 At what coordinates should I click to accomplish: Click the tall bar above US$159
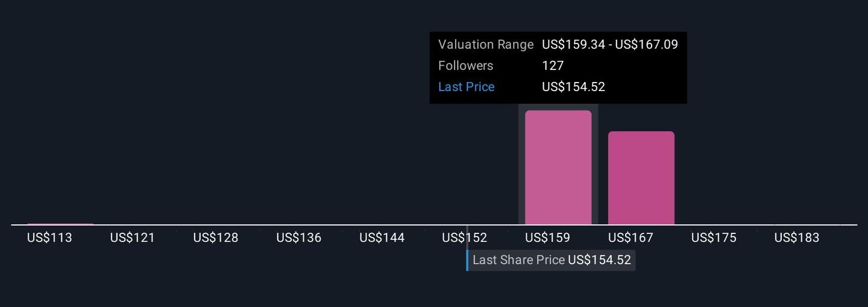(x=558, y=168)
